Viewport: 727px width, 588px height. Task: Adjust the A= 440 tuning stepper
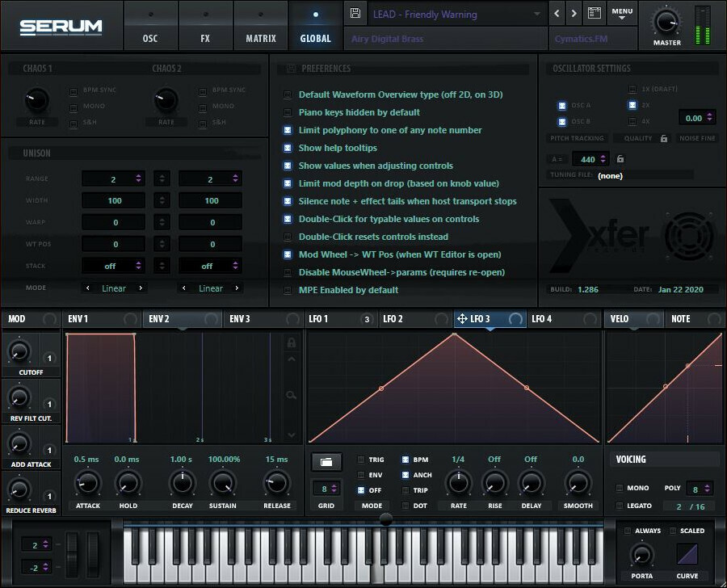603,159
